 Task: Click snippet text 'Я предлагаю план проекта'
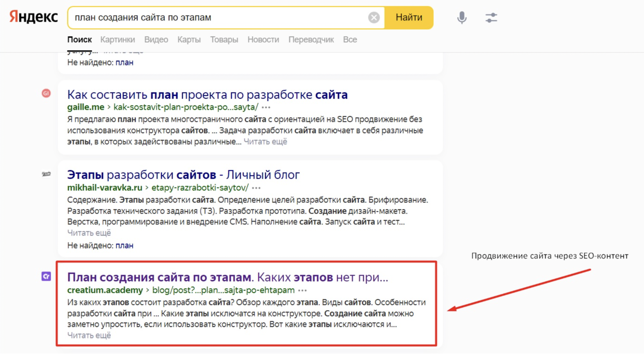[x=118, y=119]
